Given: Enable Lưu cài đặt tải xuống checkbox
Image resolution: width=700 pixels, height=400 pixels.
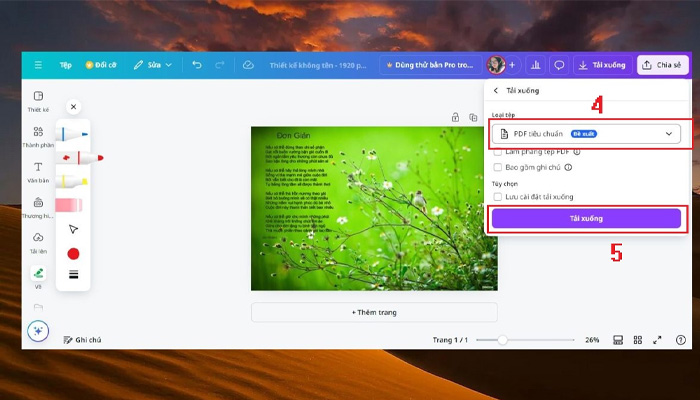Looking at the screenshot, I should pos(497,197).
